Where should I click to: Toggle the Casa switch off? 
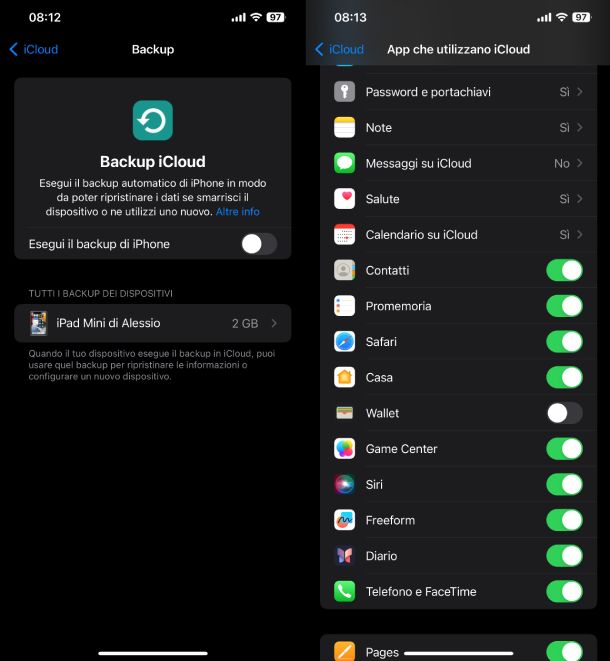pos(564,377)
